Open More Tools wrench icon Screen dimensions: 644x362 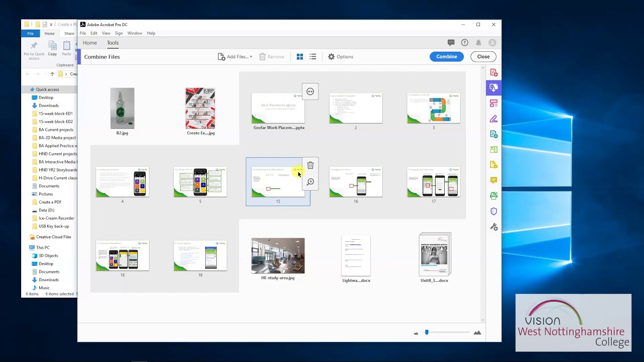click(494, 227)
